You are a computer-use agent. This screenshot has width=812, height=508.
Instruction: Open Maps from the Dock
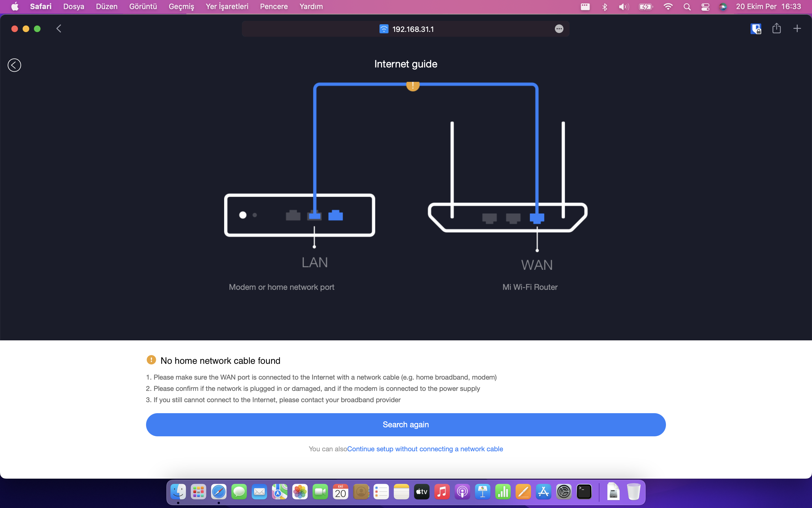point(279,492)
